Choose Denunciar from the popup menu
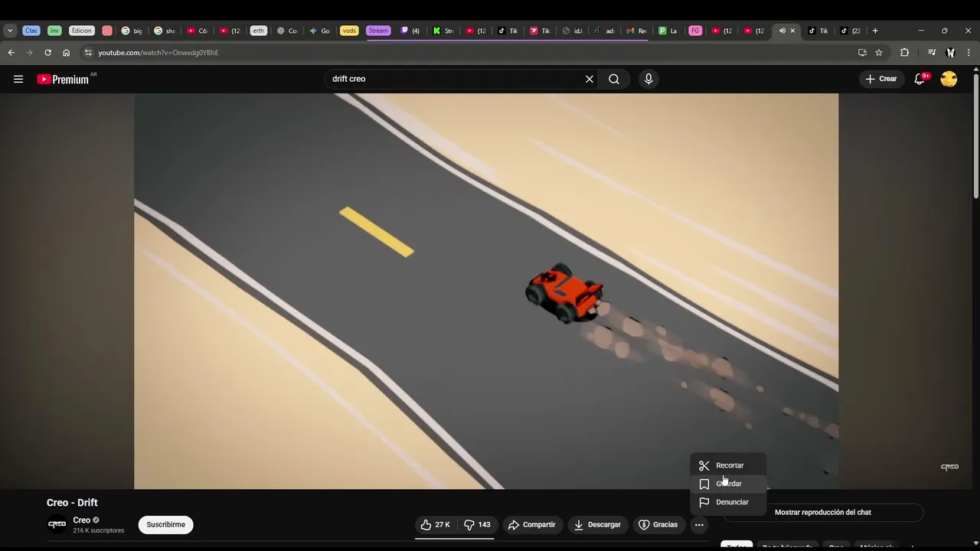This screenshot has height=551, width=980. (728, 502)
